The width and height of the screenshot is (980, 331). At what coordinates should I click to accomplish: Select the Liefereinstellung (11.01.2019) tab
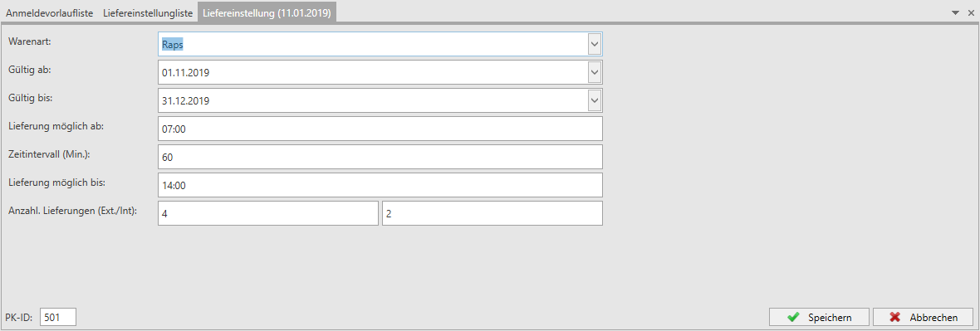tap(267, 12)
